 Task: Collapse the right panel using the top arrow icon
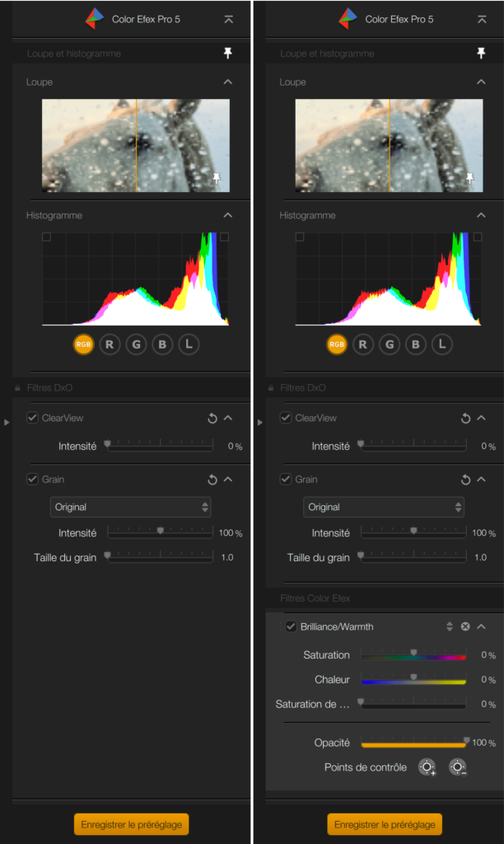482,20
